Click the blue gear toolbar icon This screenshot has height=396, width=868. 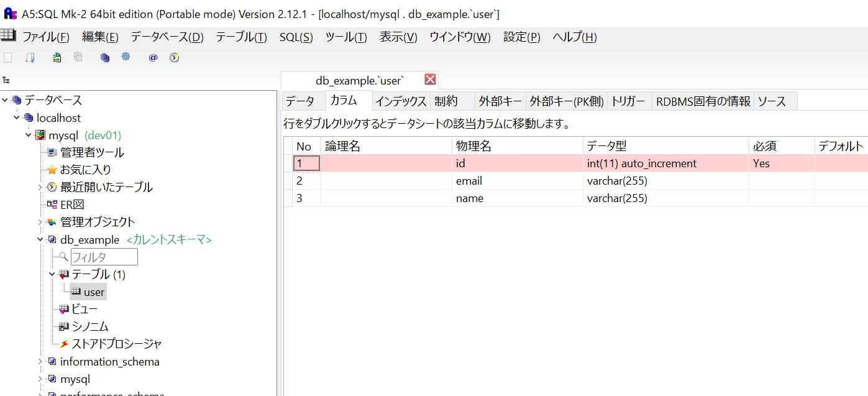126,57
